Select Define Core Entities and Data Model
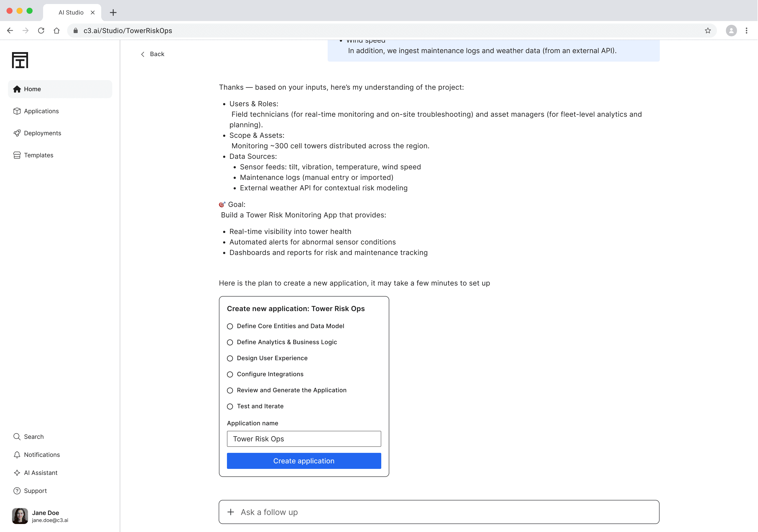This screenshot has height=532, width=758. pyautogui.click(x=230, y=326)
